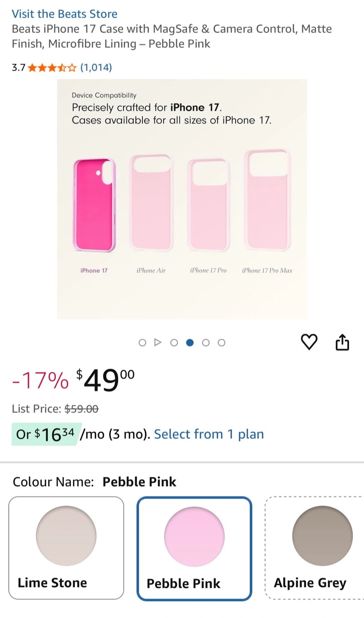
Task: Tap the iPhone 17 case image
Action: click(x=94, y=205)
